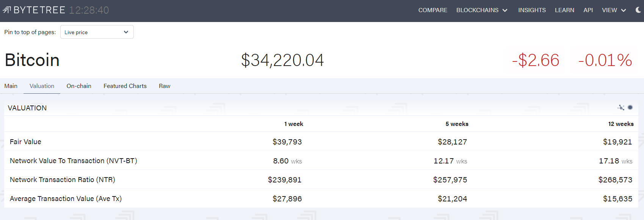Click Average Transaction Value (Ave Tx) label
The height and width of the screenshot is (220, 644).
(66, 199)
